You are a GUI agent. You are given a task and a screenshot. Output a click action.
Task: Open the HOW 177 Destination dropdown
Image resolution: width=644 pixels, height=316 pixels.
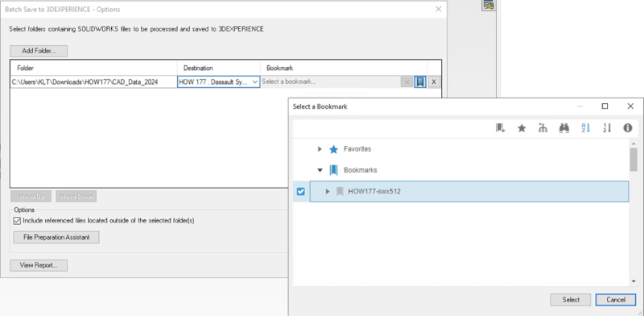[x=218, y=82]
